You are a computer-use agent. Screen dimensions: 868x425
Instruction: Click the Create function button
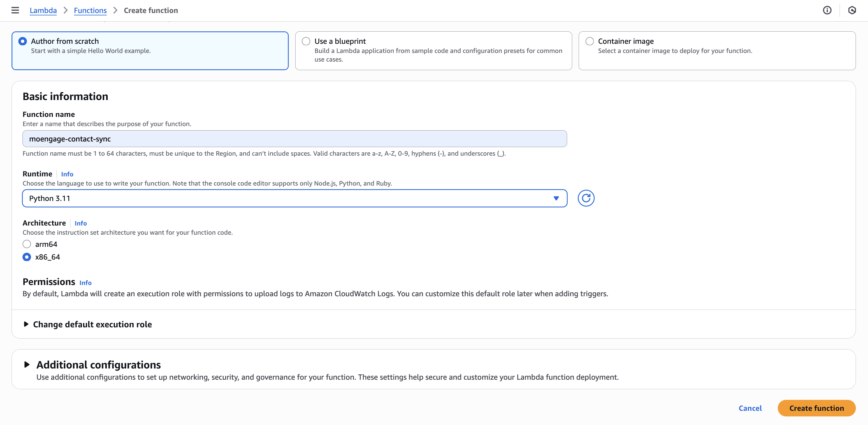point(817,408)
